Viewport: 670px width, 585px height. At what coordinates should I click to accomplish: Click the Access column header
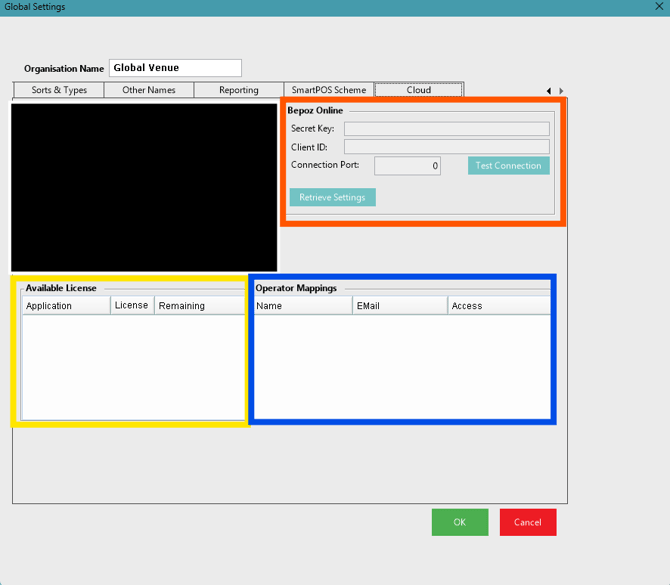(x=498, y=306)
